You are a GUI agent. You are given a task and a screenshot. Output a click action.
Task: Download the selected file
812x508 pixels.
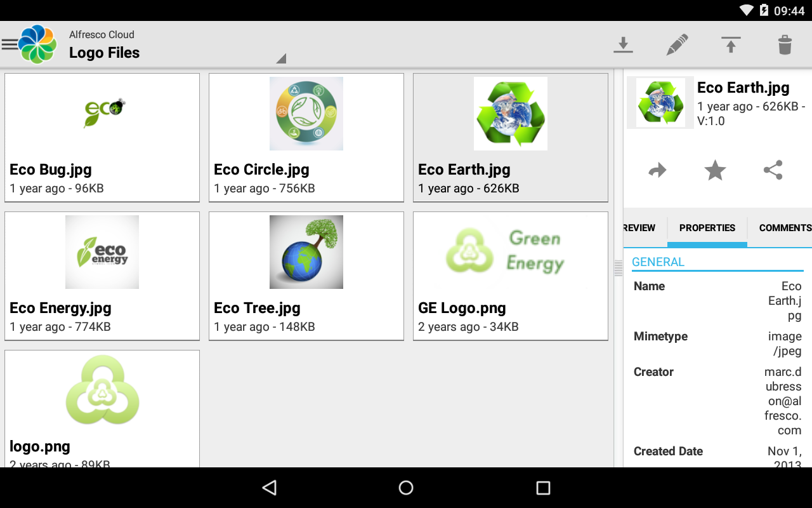click(624, 45)
